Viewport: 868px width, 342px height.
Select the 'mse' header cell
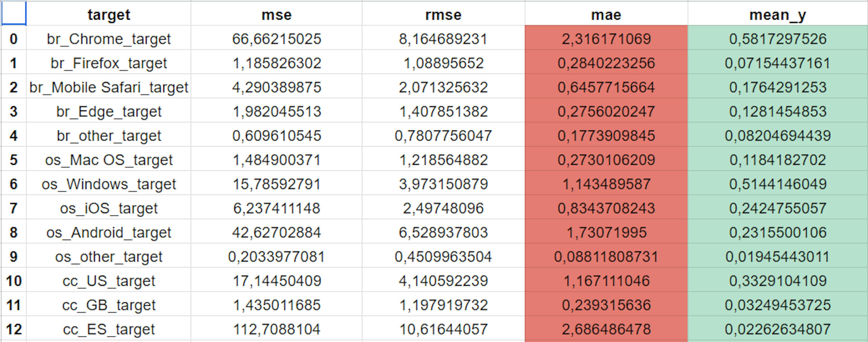[x=276, y=15]
